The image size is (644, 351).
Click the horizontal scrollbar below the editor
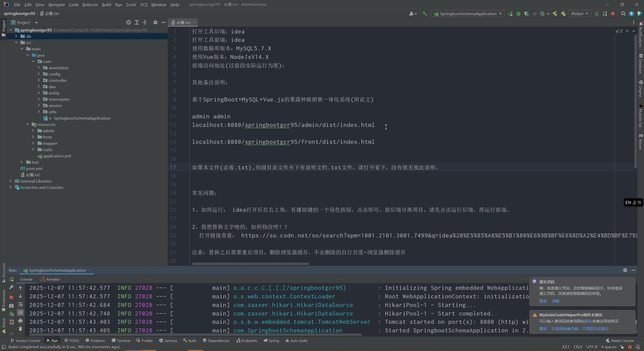[x=250, y=264]
